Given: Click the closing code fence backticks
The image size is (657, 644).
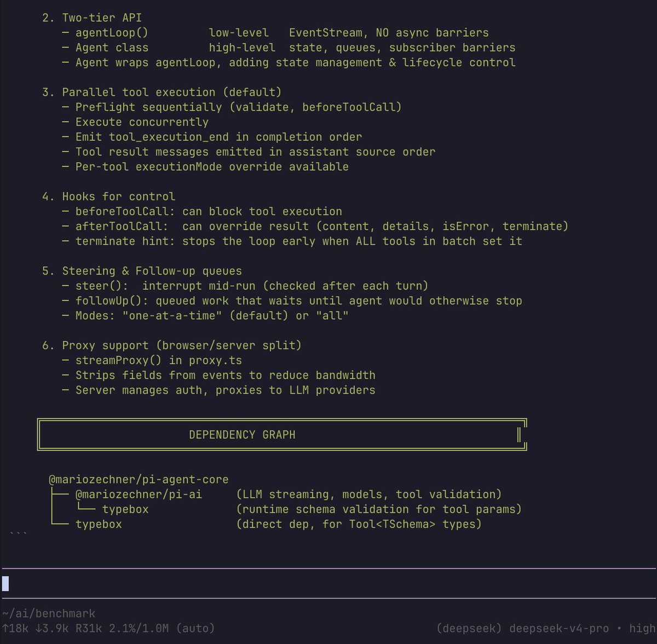Looking at the screenshot, I should coord(18,534).
